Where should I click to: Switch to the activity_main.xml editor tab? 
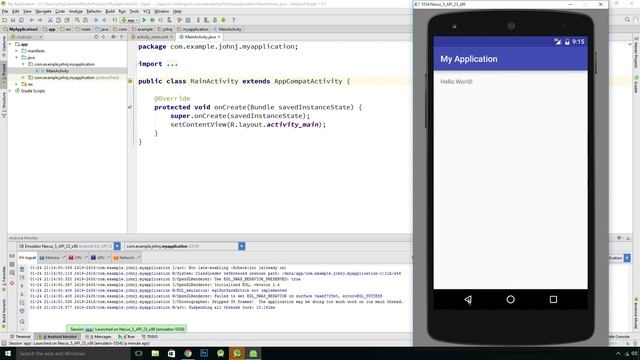pos(151,37)
